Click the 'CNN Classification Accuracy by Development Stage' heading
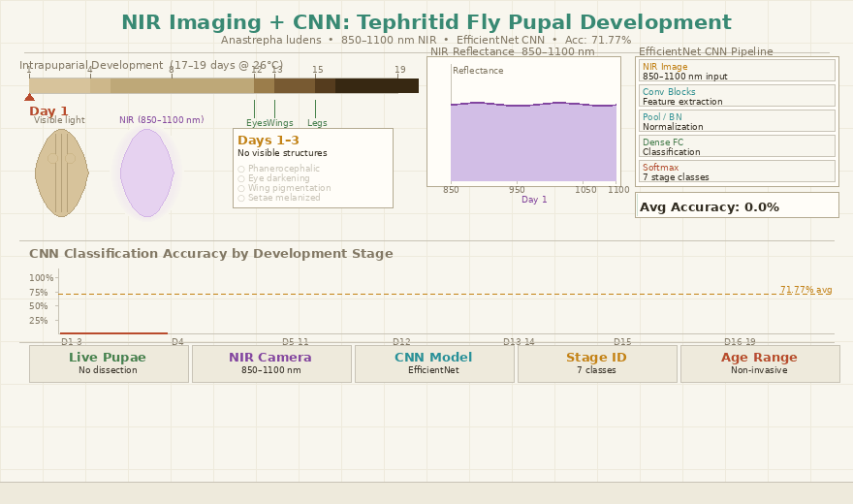The width and height of the screenshot is (853, 504). 211,254
